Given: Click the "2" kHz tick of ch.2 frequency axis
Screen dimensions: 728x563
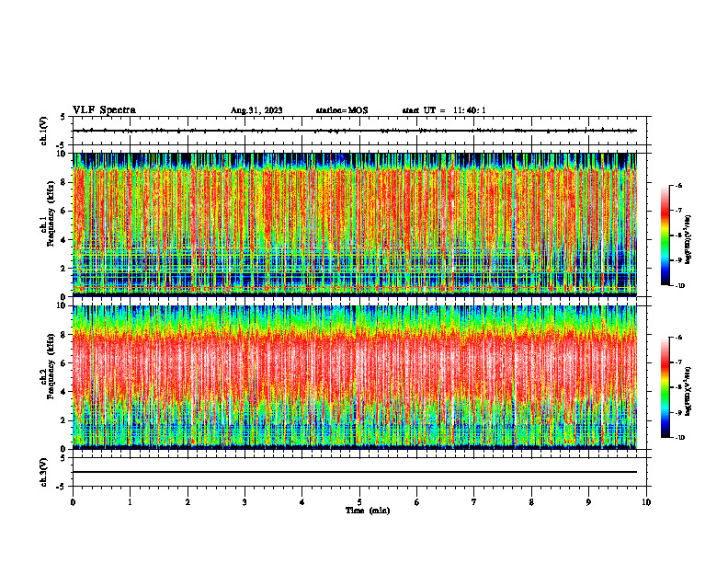Looking at the screenshot, I should point(64,420).
